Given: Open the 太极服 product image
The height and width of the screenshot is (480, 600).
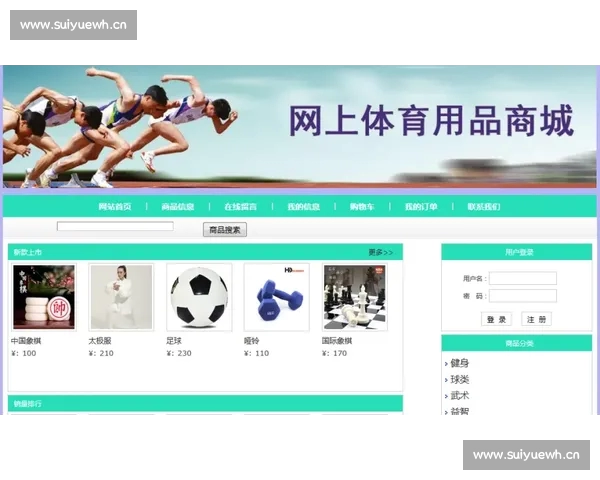Looking at the screenshot, I should pyautogui.click(x=121, y=297).
